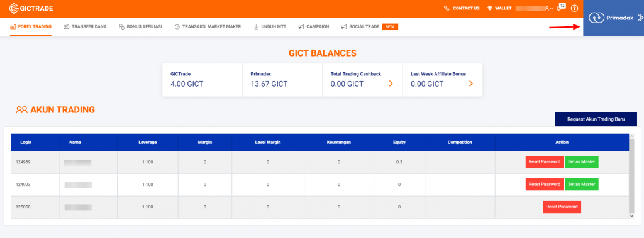This screenshot has width=644, height=238.
Task: Click the Forex Trading chart icon
Action: coord(13,26)
